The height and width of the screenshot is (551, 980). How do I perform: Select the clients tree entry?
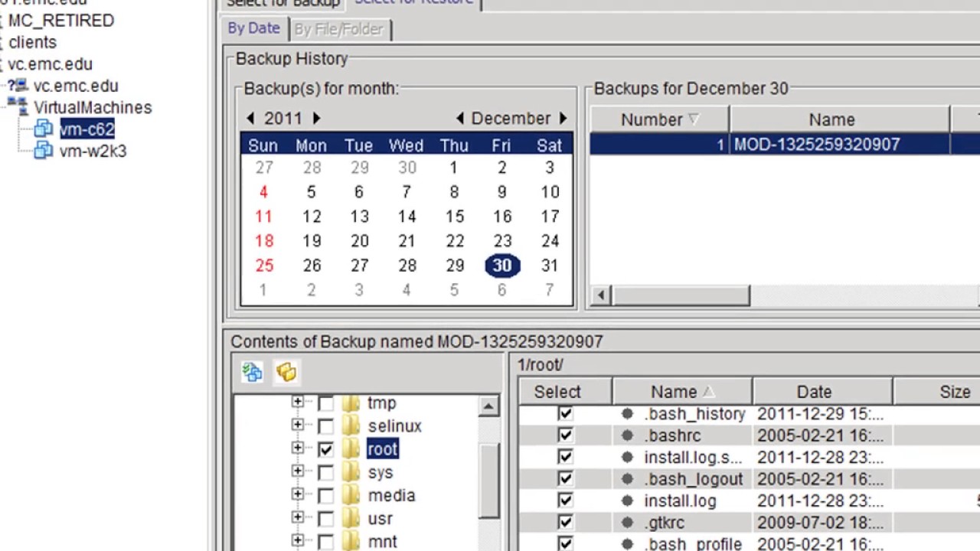point(32,42)
